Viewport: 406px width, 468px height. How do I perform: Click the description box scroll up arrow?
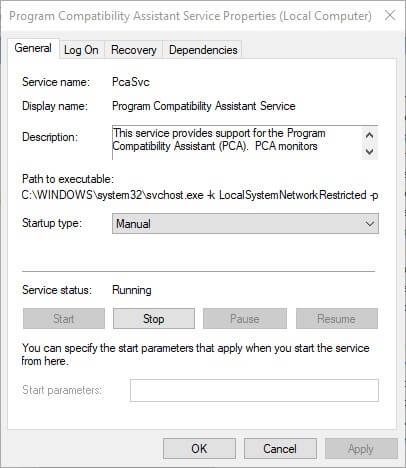pyautogui.click(x=369, y=135)
